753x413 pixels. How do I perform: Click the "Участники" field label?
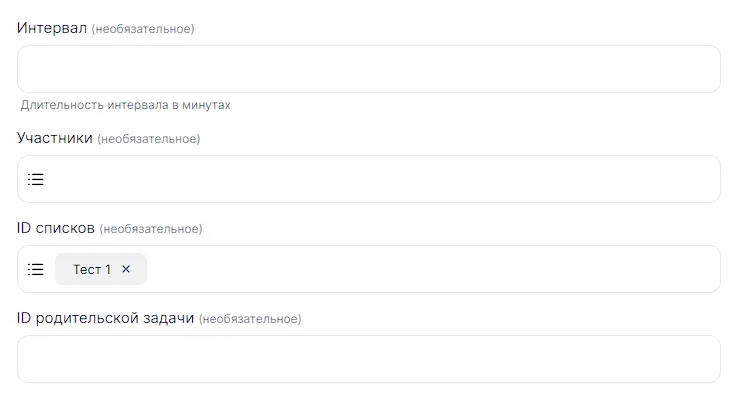coord(55,138)
